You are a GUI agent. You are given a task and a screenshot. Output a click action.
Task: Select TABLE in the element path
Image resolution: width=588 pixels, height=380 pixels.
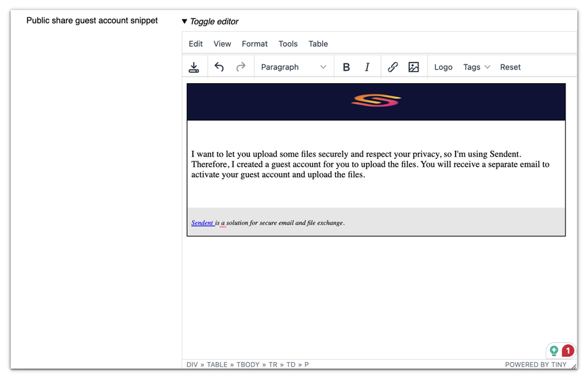click(217, 365)
